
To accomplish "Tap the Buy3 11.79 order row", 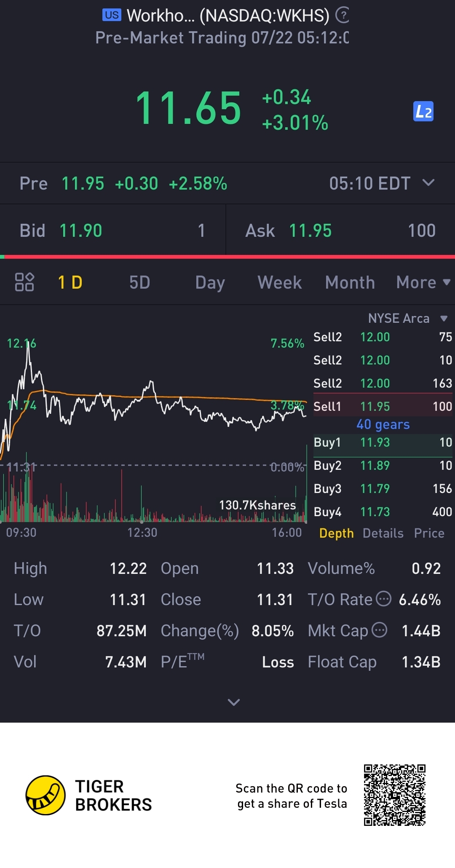I will [x=383, y=489].
